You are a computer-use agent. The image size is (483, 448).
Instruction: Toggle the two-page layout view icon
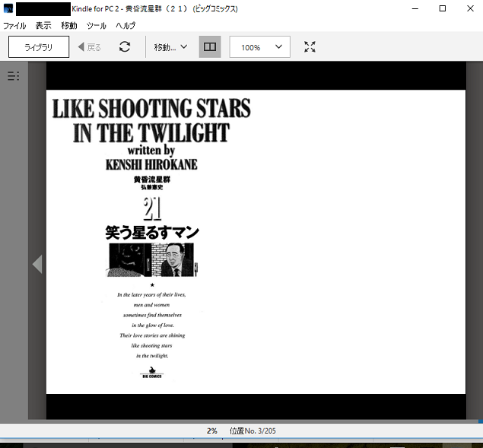[210, 47]
